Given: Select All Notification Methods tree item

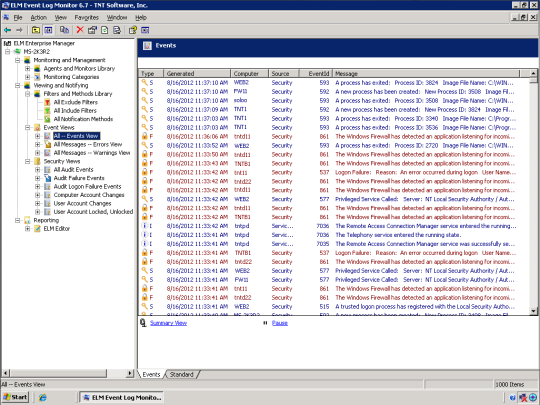Looking at the screenshot, I should (83, 119).
